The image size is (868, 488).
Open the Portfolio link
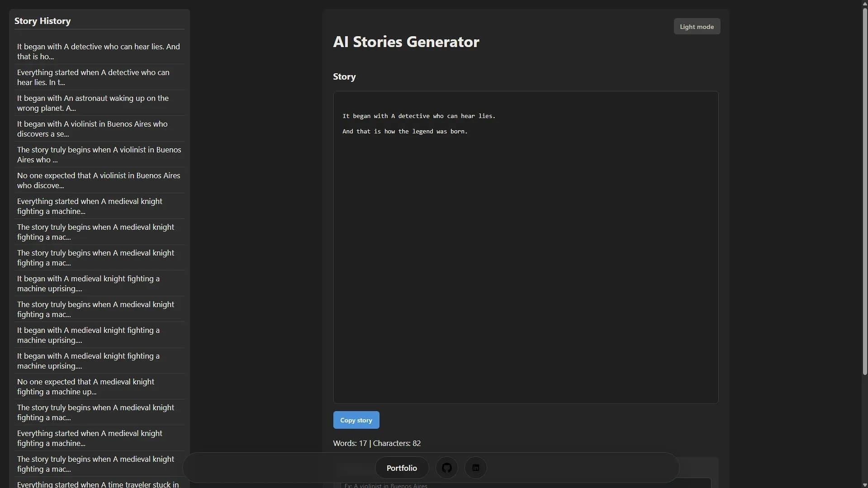(402, 468)
